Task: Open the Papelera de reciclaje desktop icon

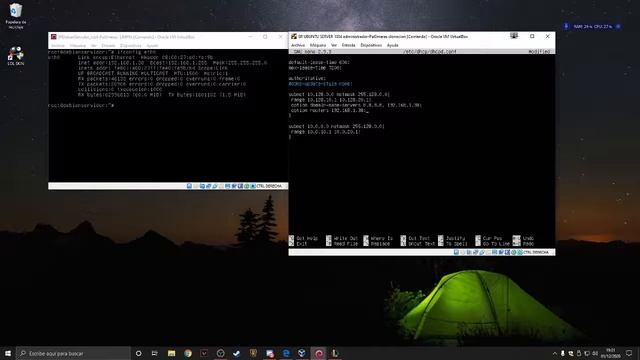Action: coord(16,16)
